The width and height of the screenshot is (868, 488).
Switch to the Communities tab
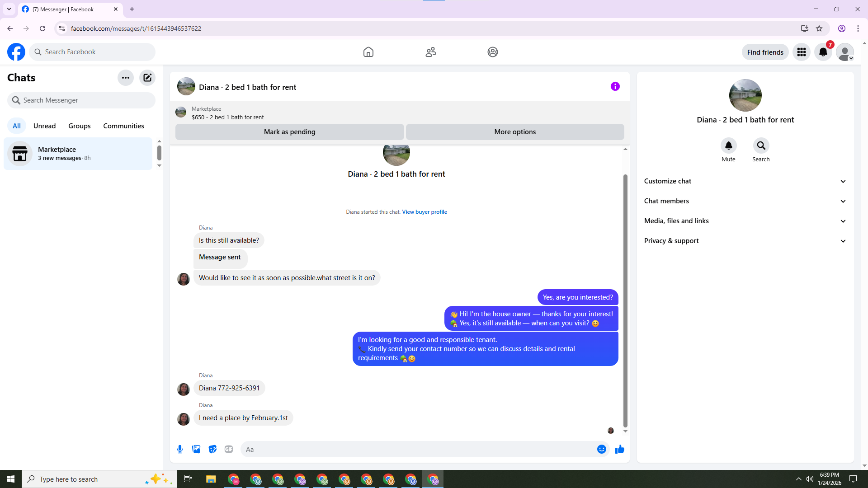click(123, 126)
